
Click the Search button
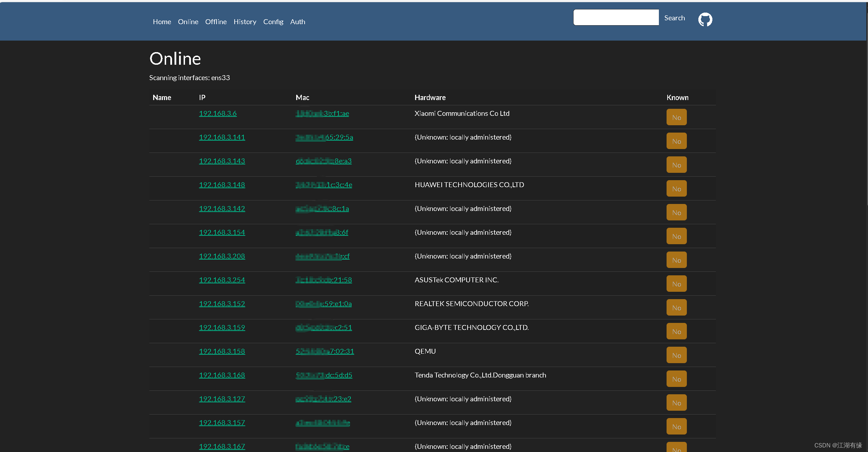point(674,18)
